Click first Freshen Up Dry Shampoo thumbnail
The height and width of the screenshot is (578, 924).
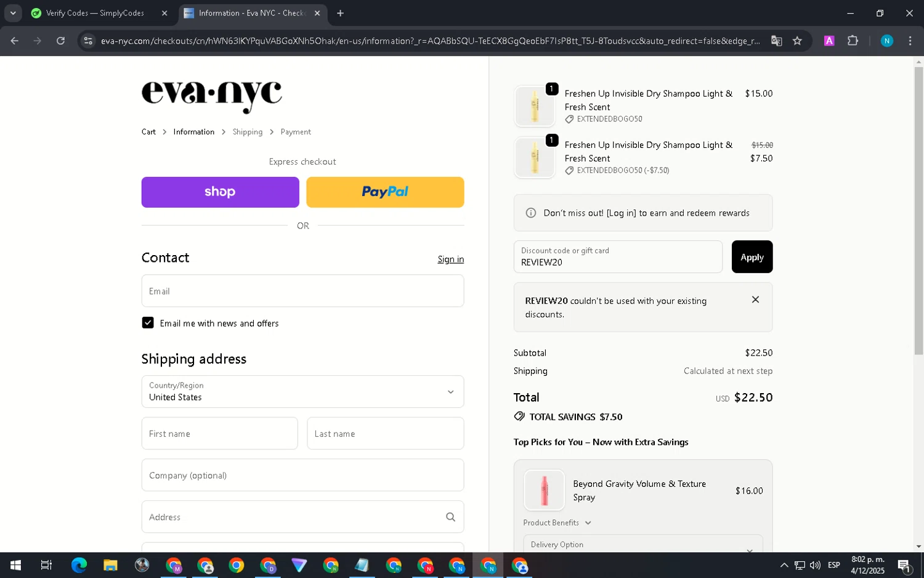(535, 106)
